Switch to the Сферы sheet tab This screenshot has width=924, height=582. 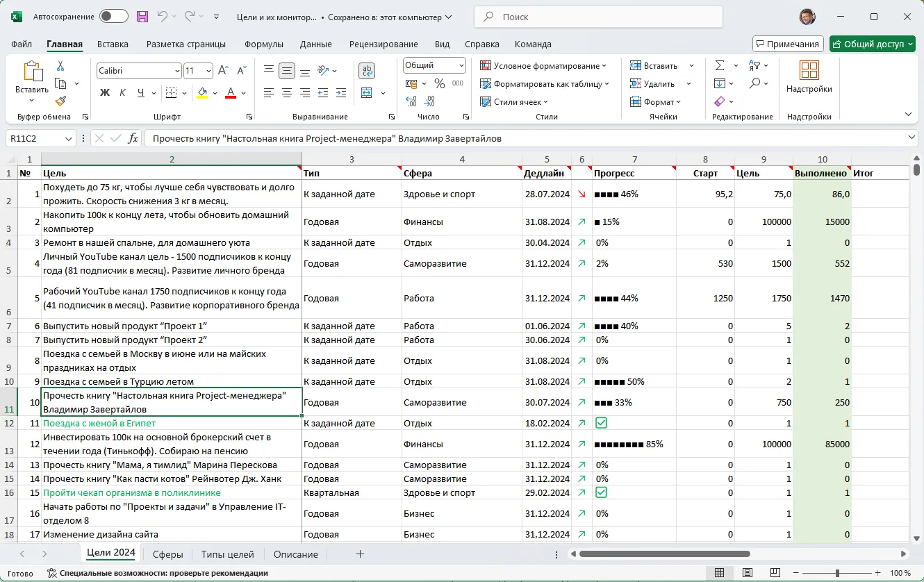167,554
